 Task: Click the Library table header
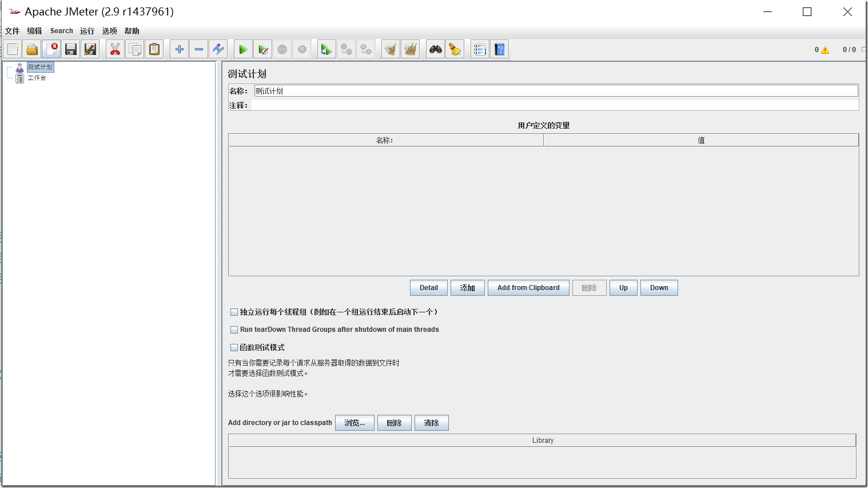(x=542, y=441)
